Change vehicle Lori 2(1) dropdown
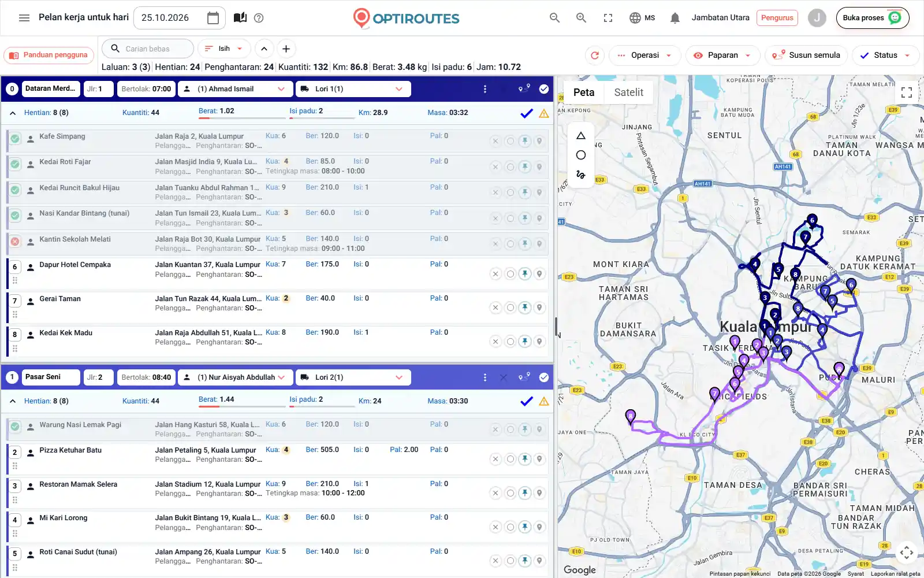 pyautogui.click(x=353, y=377)
